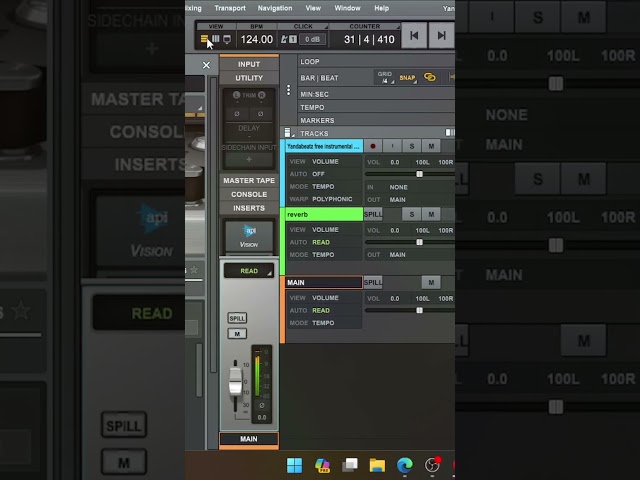Open the View menu
Screen dimensions: 640x480
click(x=313, y=8)
